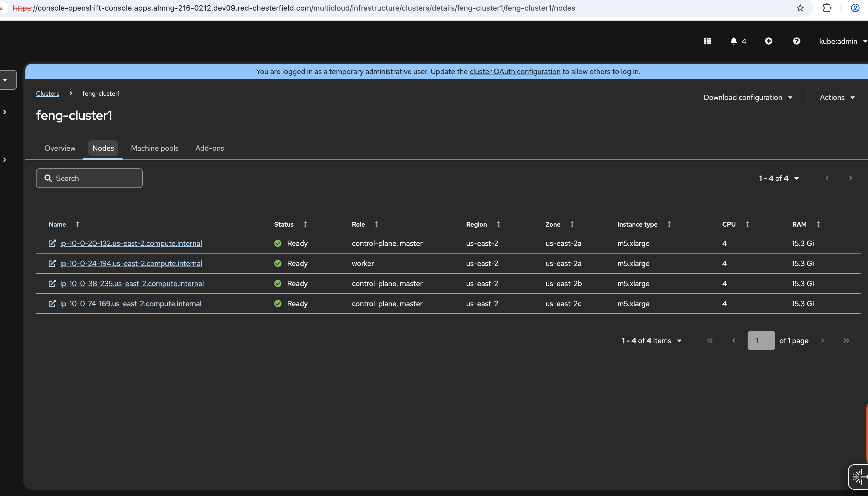The image size is (868, 496).
Task: Expand the Download configuration dropdown
Action: click(748, 97)
